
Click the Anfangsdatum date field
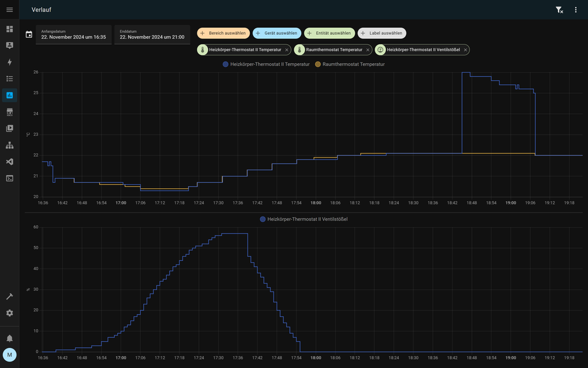[x=74, y=34]
